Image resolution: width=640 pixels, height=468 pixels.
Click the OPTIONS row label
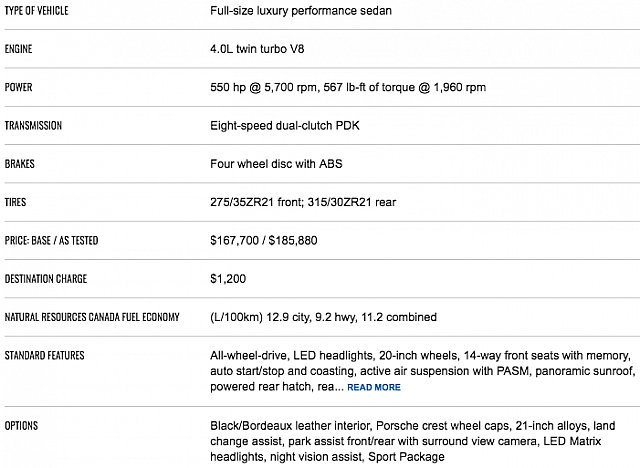[21, 426]
